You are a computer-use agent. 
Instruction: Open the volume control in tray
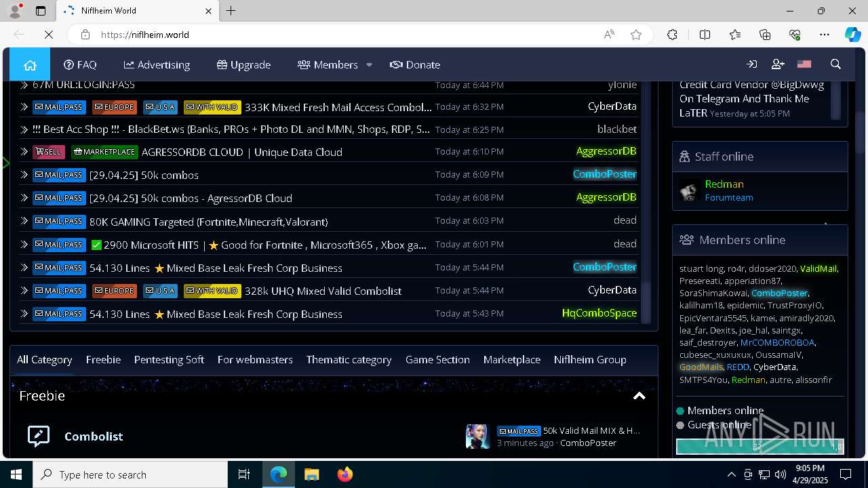780,474
